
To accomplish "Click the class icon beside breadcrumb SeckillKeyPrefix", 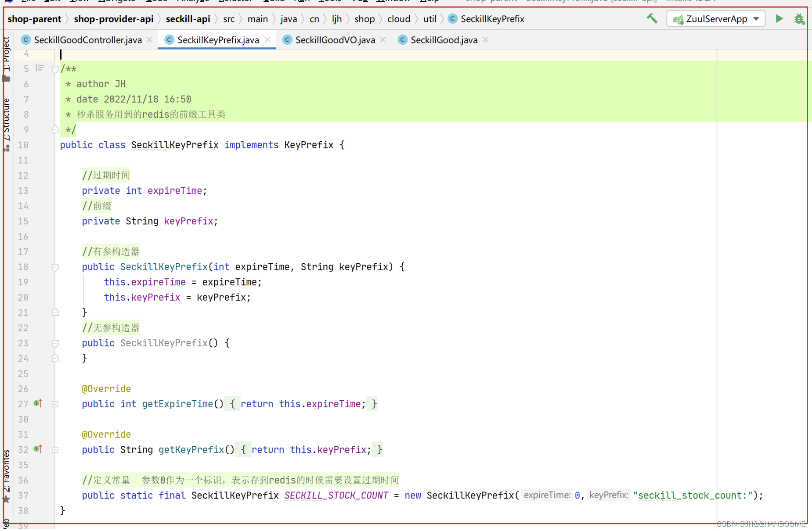I will [x=453, y=19].
